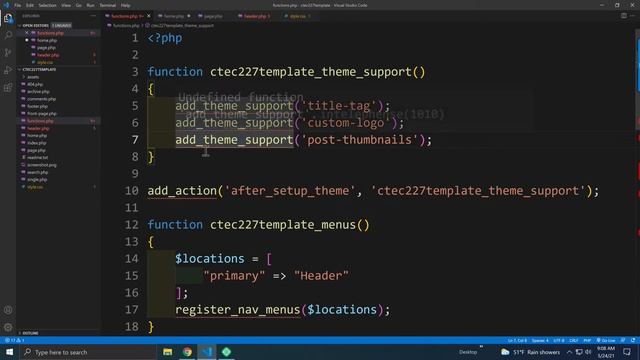Collapse the Open Editors section
Image resolution: width=640 pixels, height=360 pixels.
tap(36, 25)
